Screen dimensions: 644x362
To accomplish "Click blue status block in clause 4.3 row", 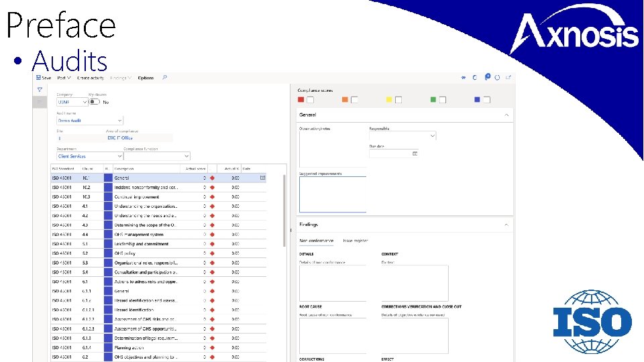I will click(x=108, y=225).
